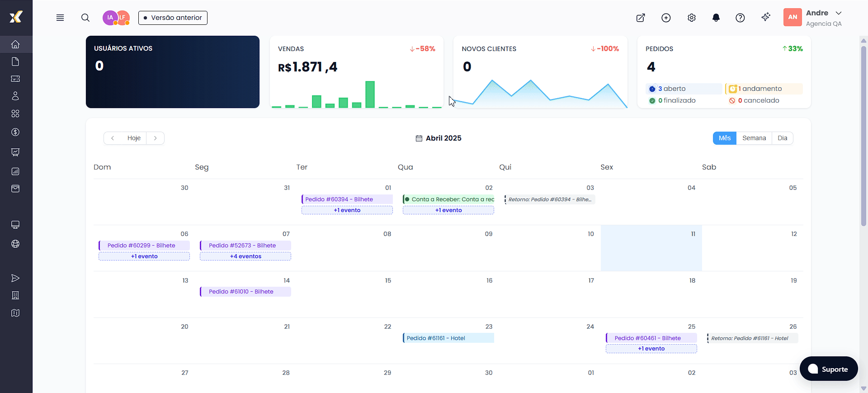The width and height of the screenshot is (868, 393).
Task: Go to next month with right chevron
Action: 155,138
